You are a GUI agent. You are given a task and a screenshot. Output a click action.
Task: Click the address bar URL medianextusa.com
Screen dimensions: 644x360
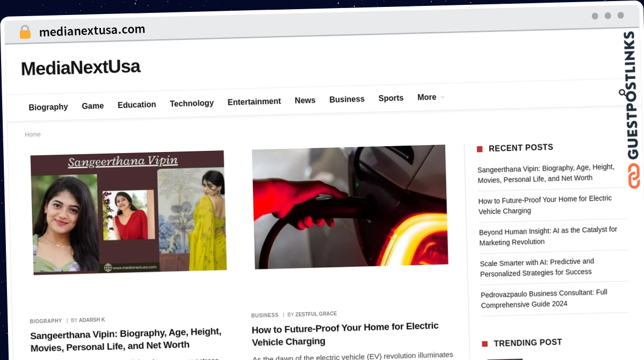92,31
